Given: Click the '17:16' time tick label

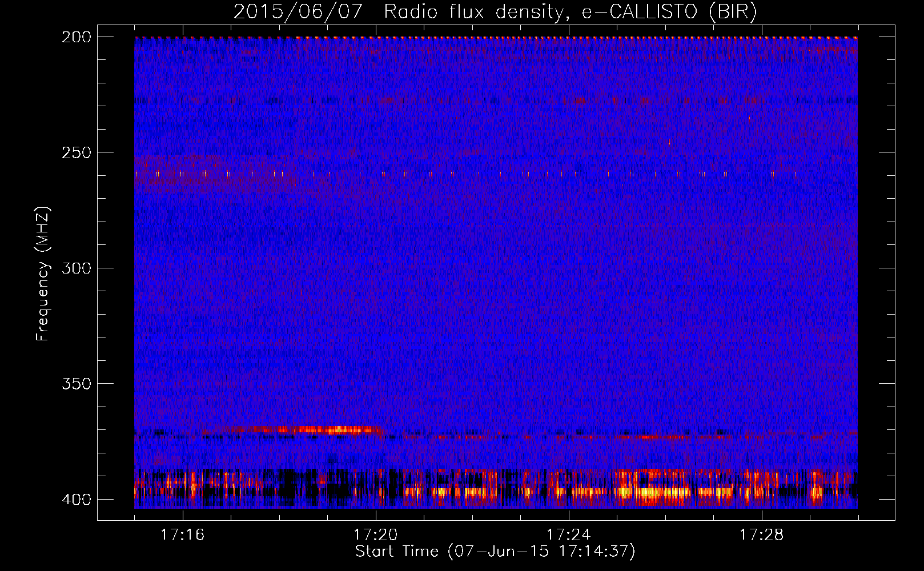Looking at the screenshot, I should pyautogui.click(x=183, y=535).
